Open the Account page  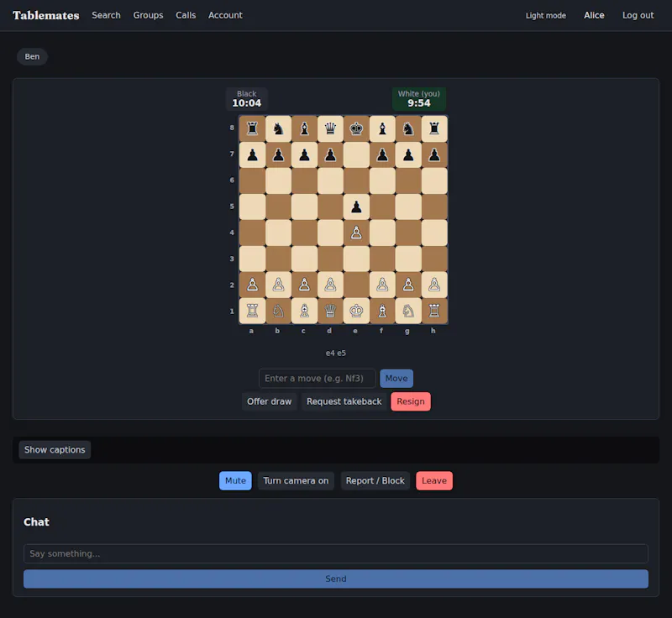225,15
